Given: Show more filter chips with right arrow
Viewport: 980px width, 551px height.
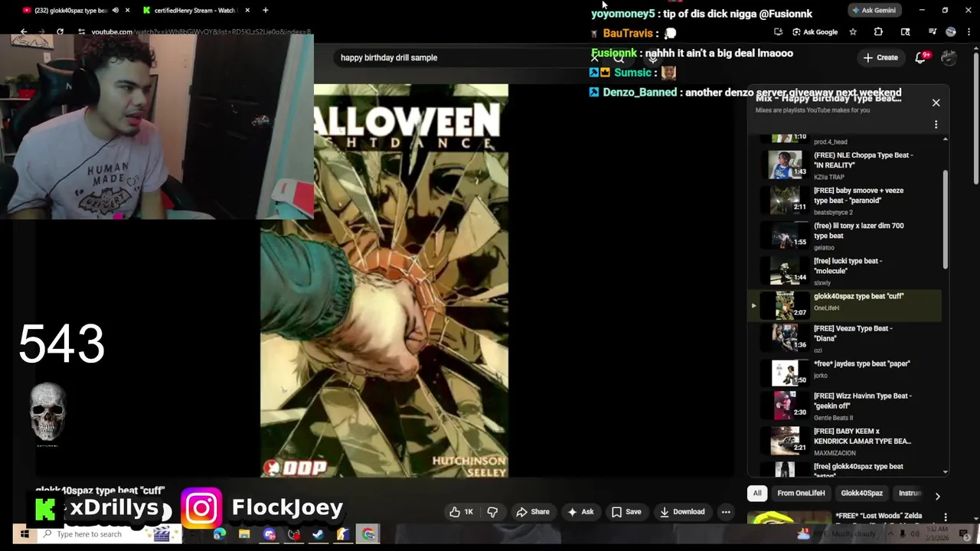Looking at the screenshot, I should tap(937, 496).
